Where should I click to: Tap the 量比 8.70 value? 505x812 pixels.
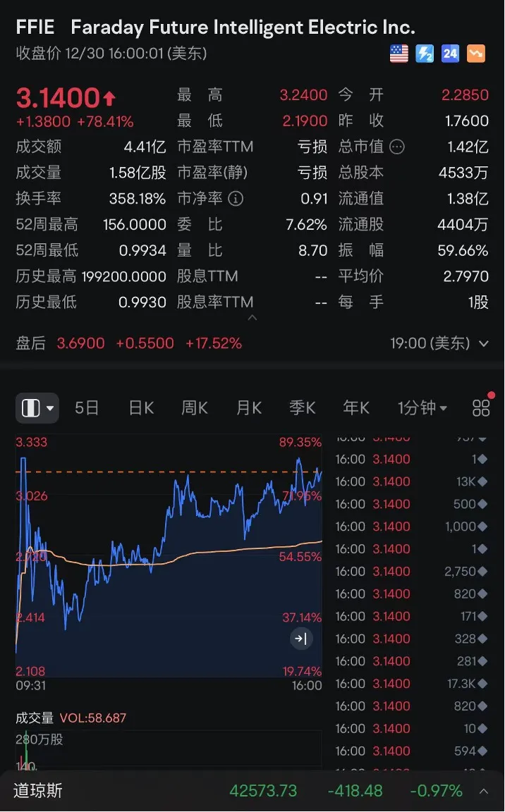[x=313, y=251]
